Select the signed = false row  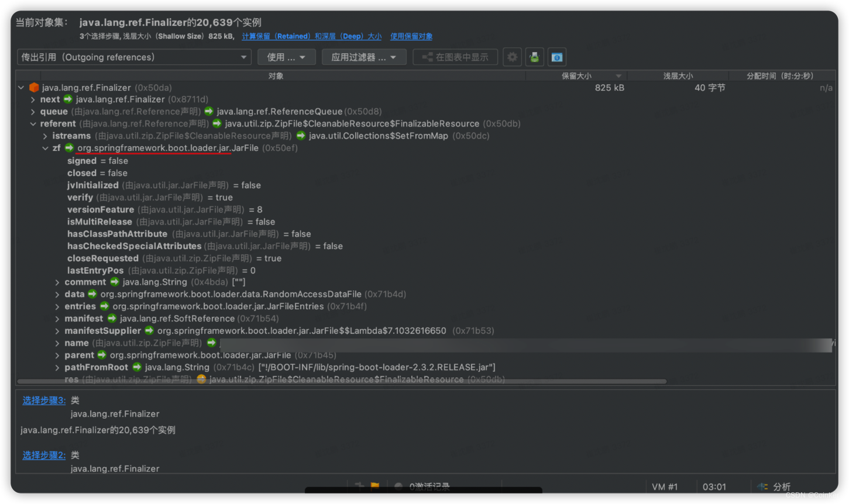click(x=98, y=161)
